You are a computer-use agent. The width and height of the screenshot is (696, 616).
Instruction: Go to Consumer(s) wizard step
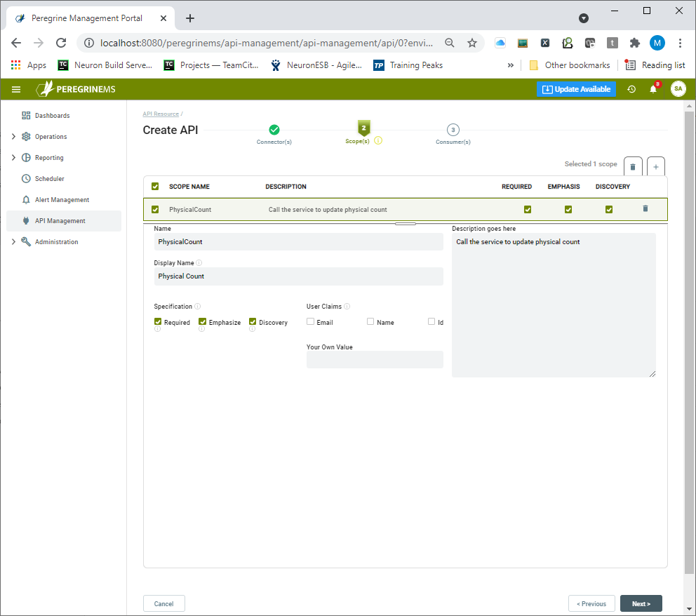tap(453, 135)
